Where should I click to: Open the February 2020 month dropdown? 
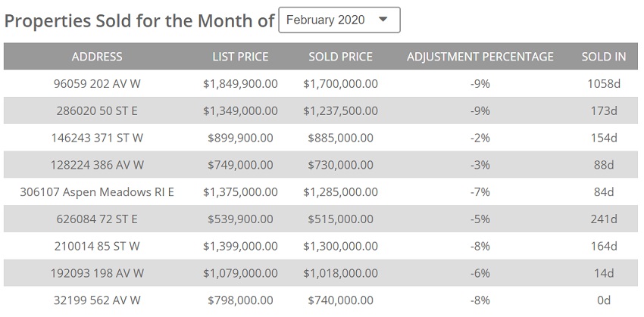point(339,20)
